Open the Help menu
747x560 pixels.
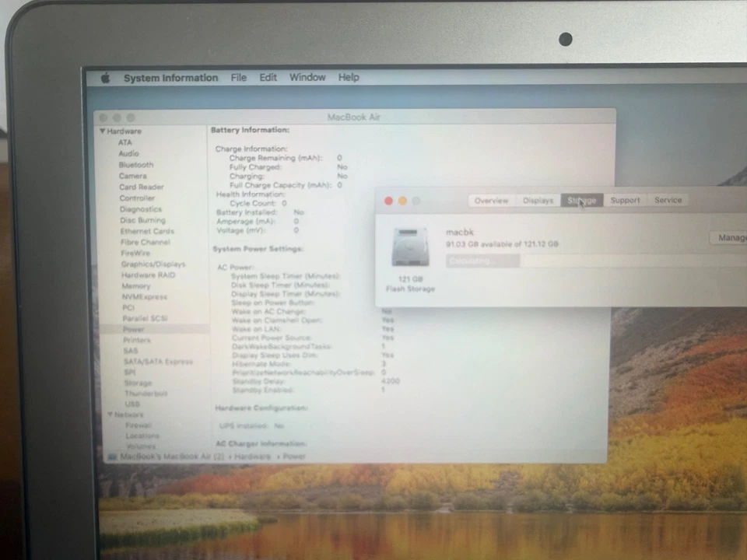[x=349, y=77]
